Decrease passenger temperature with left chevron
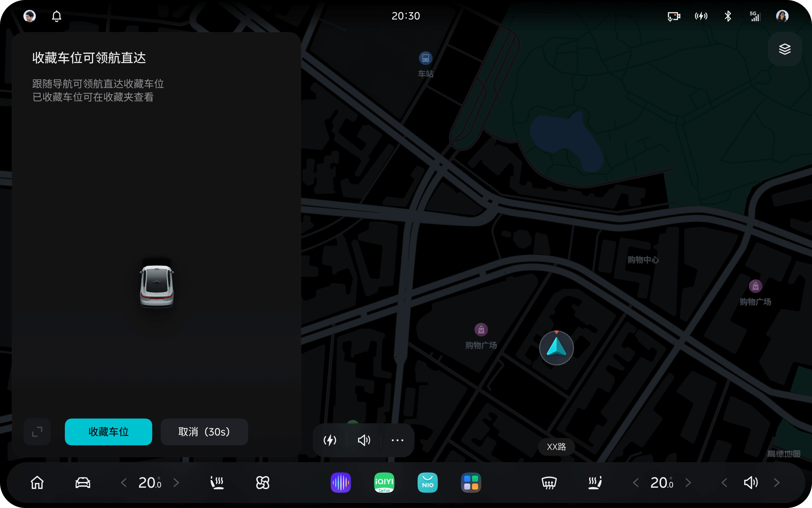The height and width of the screenshot is (508, 812). click(x=635, y=483)
